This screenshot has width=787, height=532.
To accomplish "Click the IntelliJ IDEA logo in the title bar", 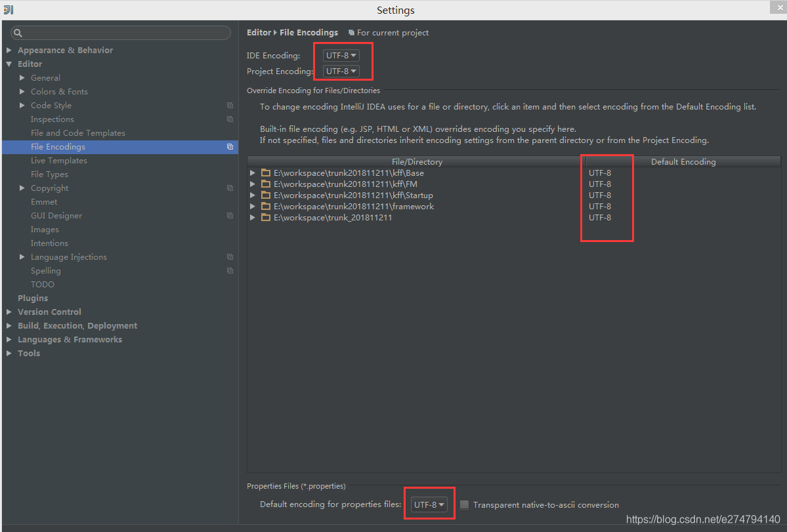I will (9, 10).
